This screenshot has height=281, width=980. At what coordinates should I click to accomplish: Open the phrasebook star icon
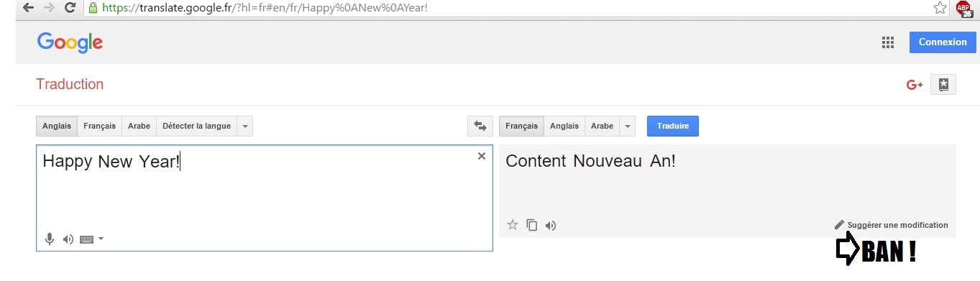click(943, 84)
